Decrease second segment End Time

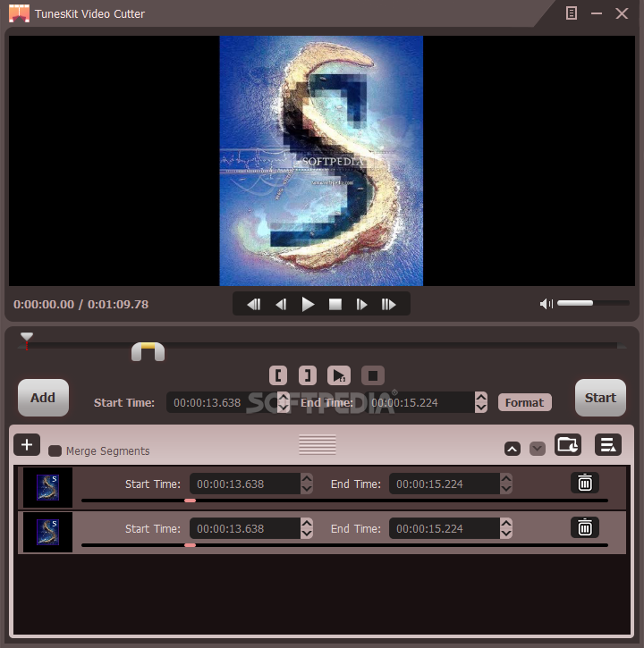point(506,534)
